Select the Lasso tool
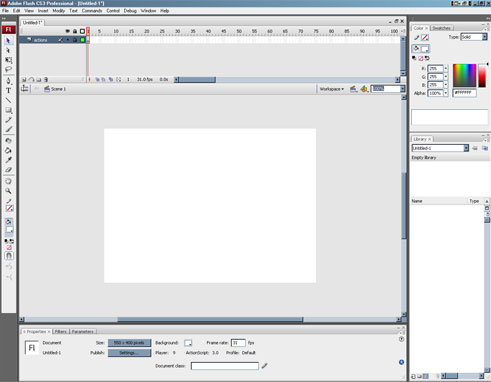Screen dimensions: 491x382 tap(8, 70)
